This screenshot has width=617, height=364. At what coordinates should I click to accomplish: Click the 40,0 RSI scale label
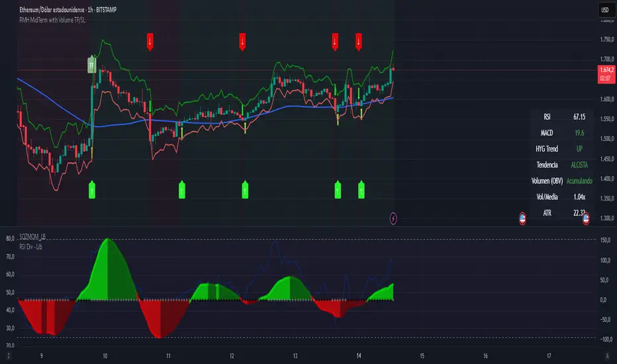pos(10,310)
